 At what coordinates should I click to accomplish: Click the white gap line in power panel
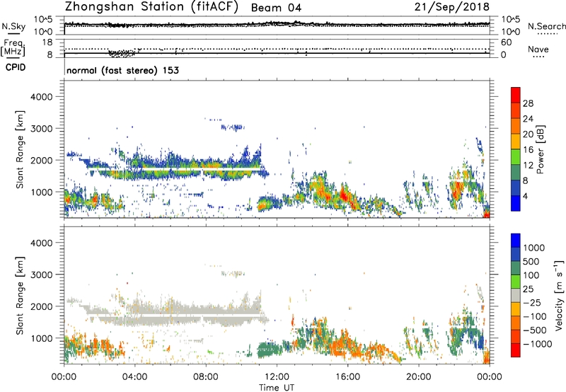click(174, 168)
